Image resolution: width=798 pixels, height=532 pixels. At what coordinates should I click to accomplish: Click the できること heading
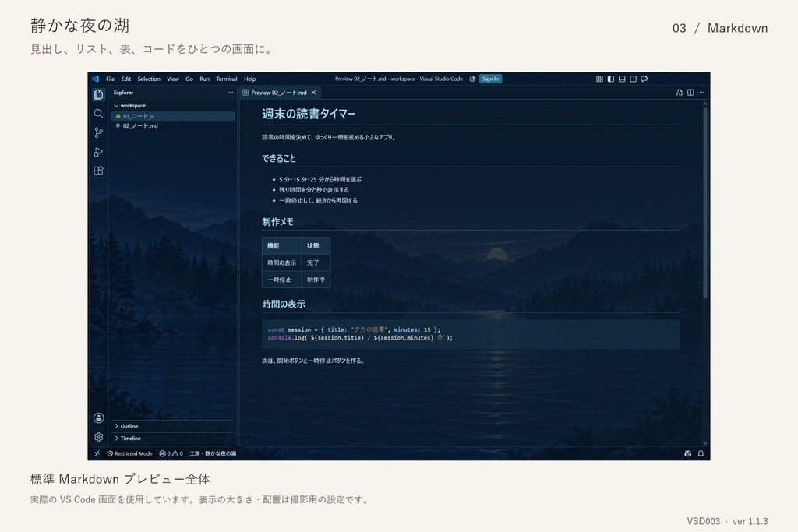(x=279, y=159)
